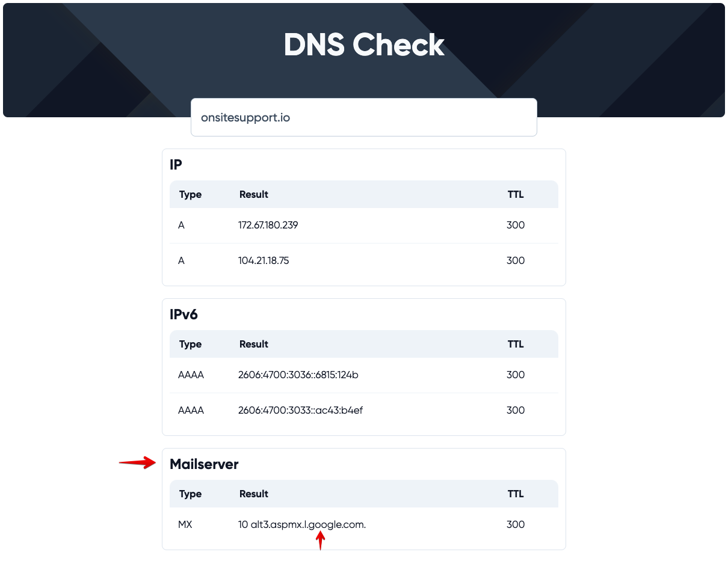Click the red arrow pointing to Mailserver
The height and width of the screenshot is (561, 728).
click(138, 462)
